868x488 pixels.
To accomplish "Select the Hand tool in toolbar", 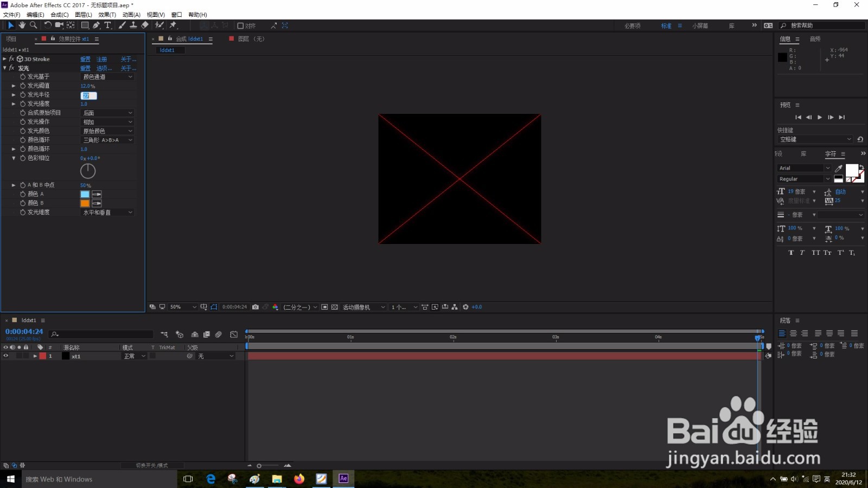I will point(22,25).
